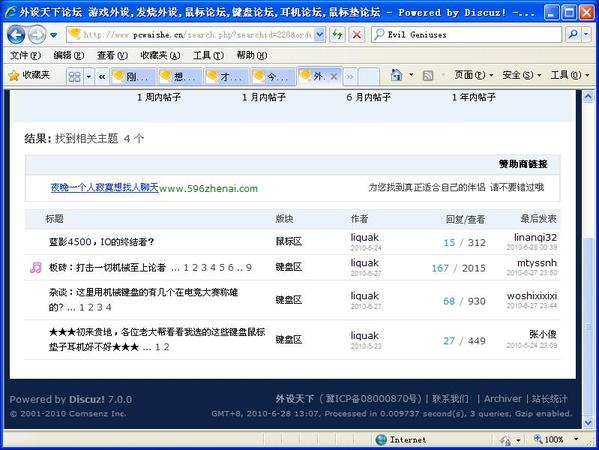This screenshot has width=599, height=450.
Task: Expand the address bar dropdown arrow
Action: pos(320,35)
